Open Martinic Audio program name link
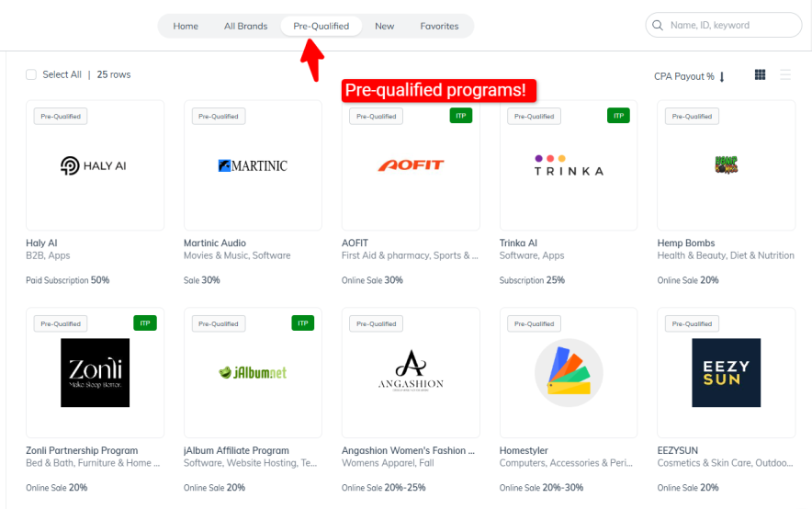The width and height of the screenshot is (812, 509). tap(215, 243)
